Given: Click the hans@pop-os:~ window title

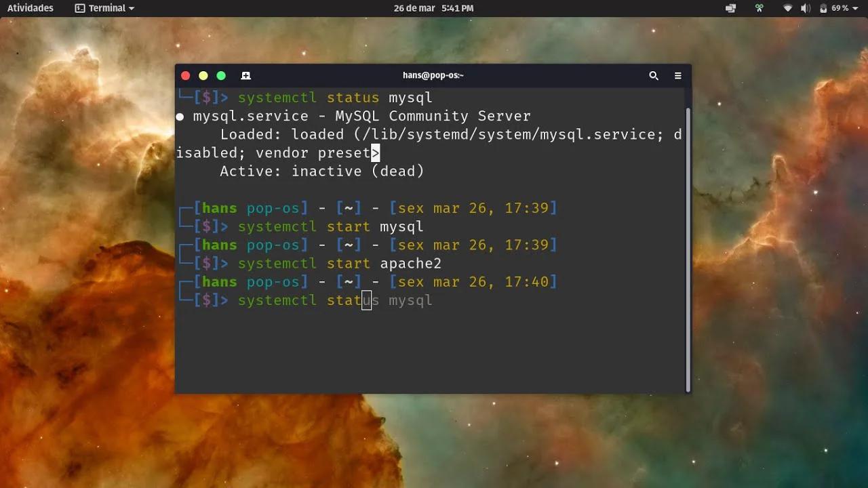Looking at the screenshot, I should pyautogui.click(x=433, y=76).
